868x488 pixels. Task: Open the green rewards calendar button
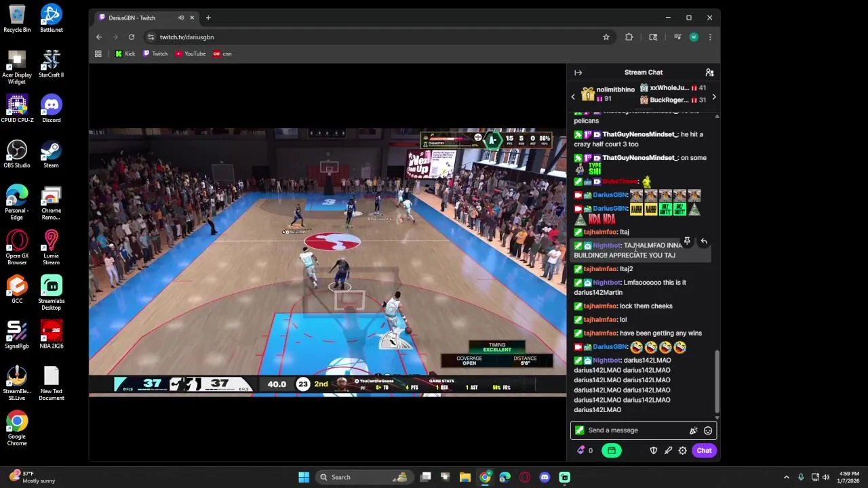click(611, 451)
